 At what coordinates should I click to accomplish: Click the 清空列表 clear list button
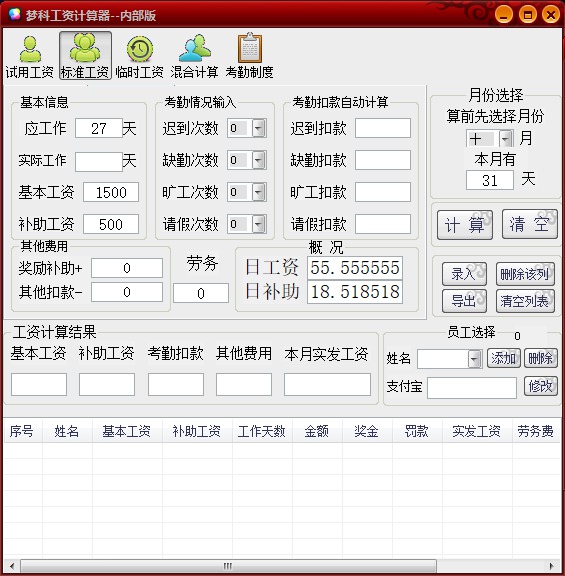point(525,301)
